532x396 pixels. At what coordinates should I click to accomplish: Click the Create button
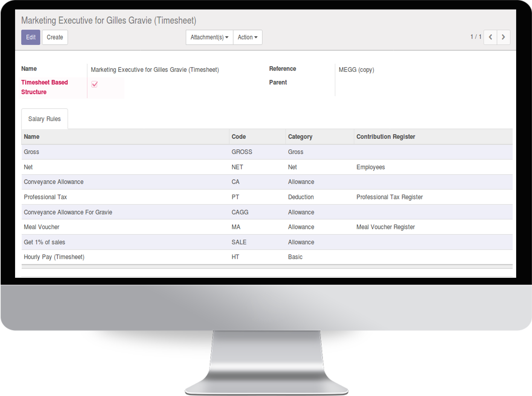click(x=55, y=37)
